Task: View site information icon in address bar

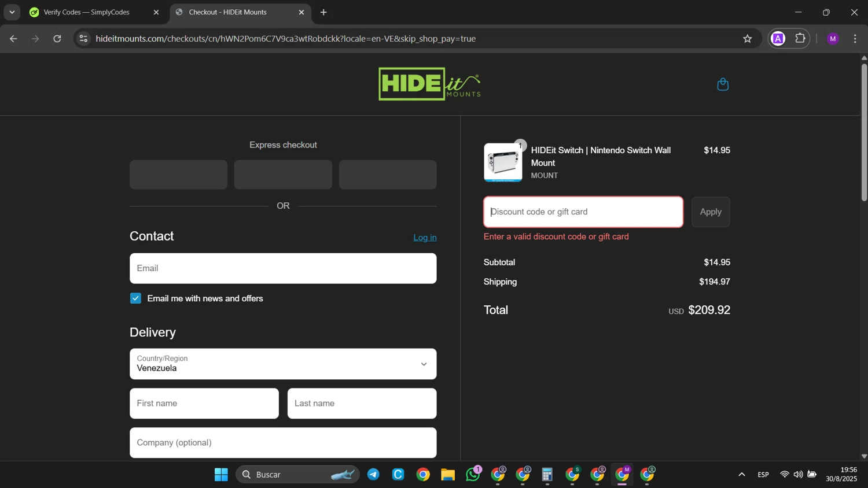Action: (x=83, y=39)
